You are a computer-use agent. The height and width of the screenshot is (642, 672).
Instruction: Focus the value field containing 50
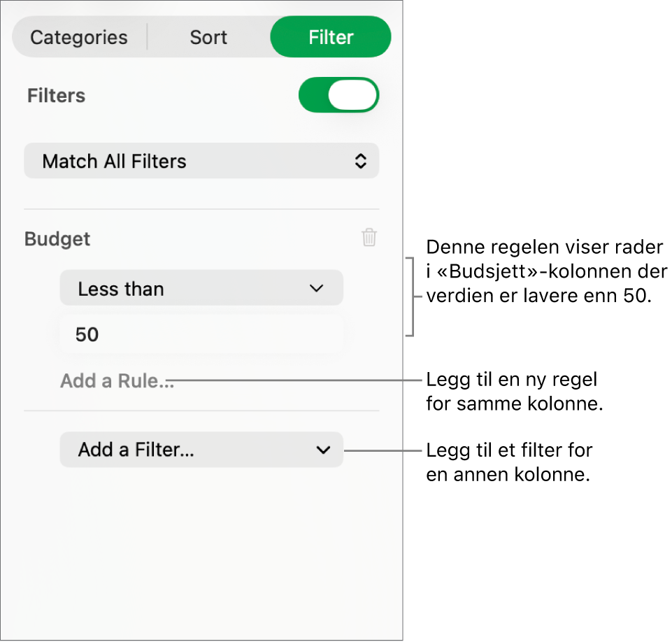click(201, 334)
